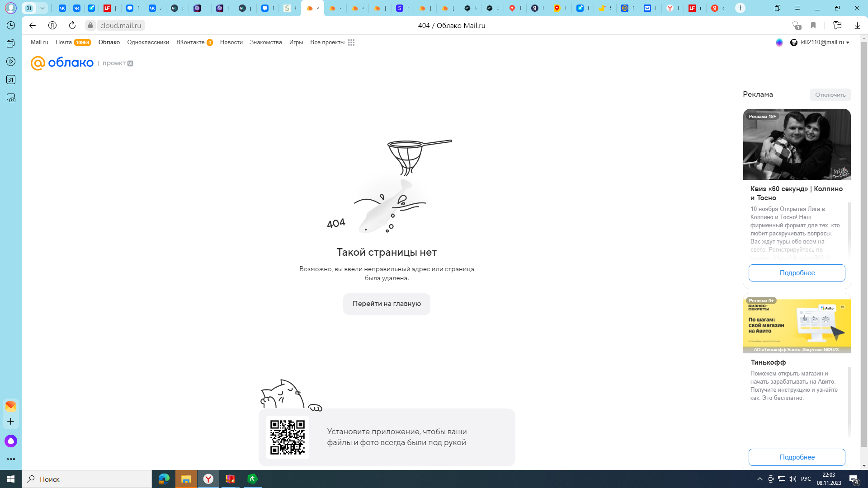Open Новости in top navigation
The height and width of the screenshot is (488, 868).
tap(231, 42)
